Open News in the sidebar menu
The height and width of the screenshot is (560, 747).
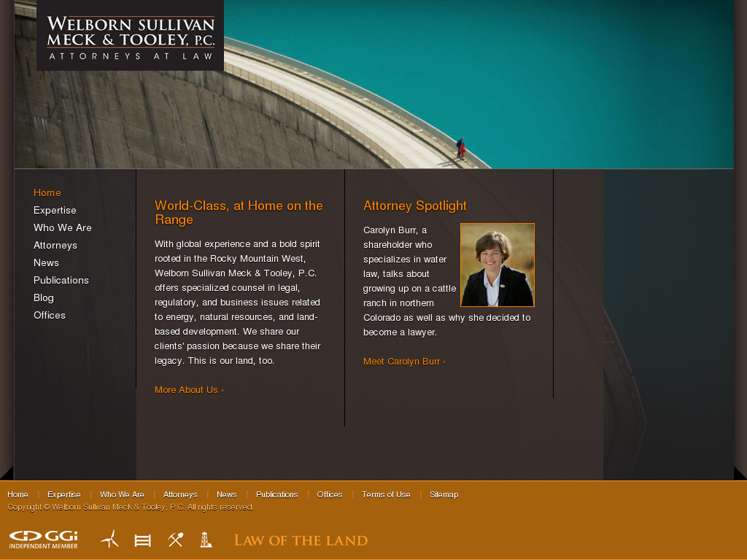(x=46, y=262)
